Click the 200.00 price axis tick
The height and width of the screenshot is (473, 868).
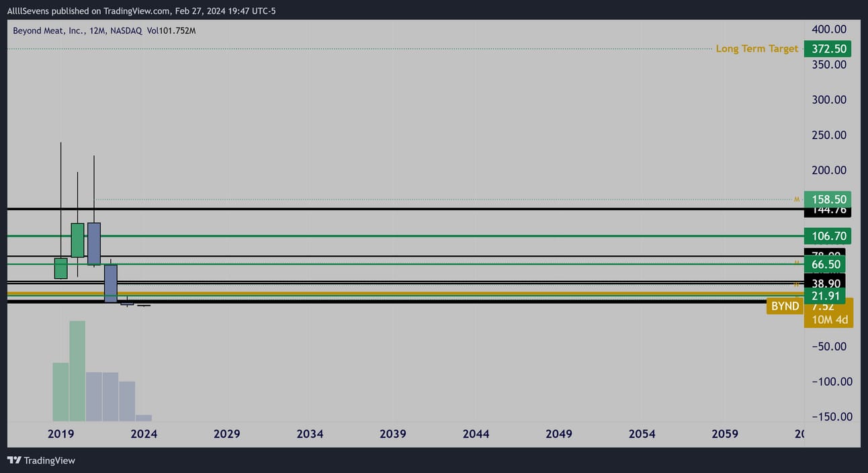click(x=829, y=170)
